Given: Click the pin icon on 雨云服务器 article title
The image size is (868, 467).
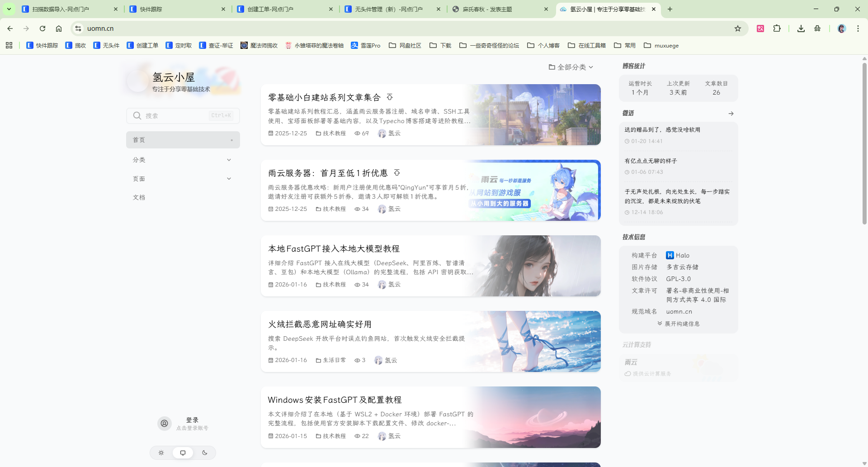Looking at the screenshot, I should [x=396, y=173].
